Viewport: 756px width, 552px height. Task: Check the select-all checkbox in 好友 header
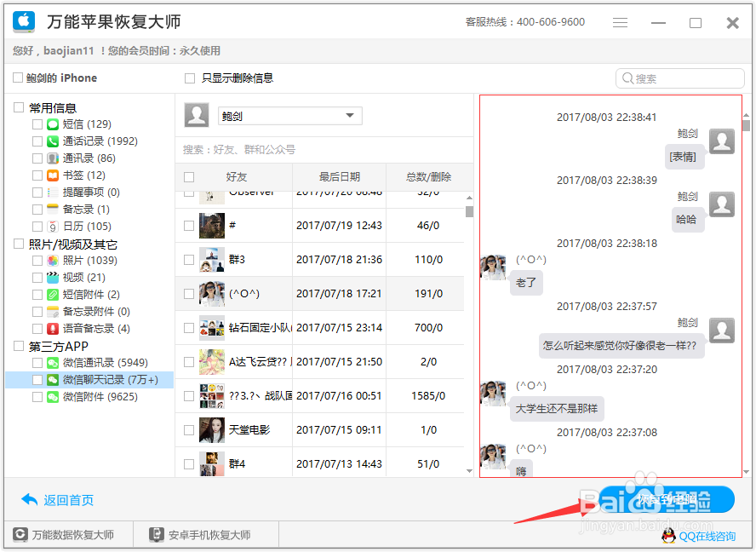189,177
